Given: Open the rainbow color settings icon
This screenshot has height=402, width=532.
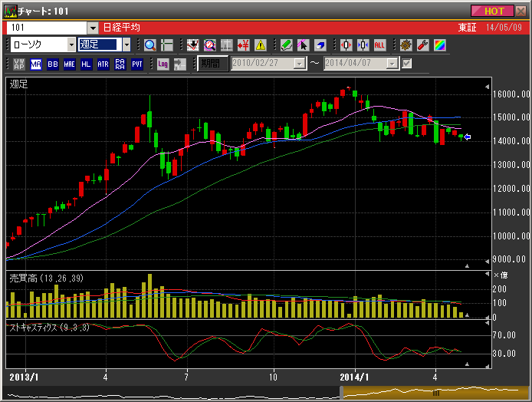Looking at the screenshot, I should (x=439, y=44).
